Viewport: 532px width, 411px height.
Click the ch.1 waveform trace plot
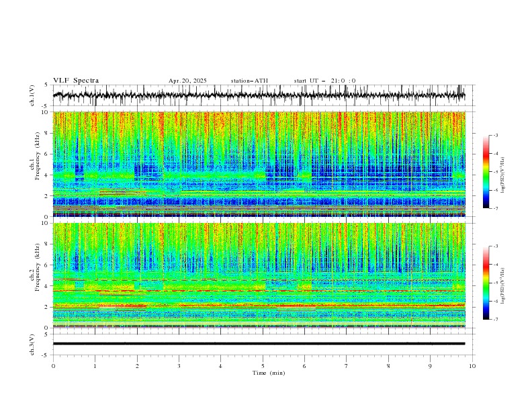coord(259,95)
